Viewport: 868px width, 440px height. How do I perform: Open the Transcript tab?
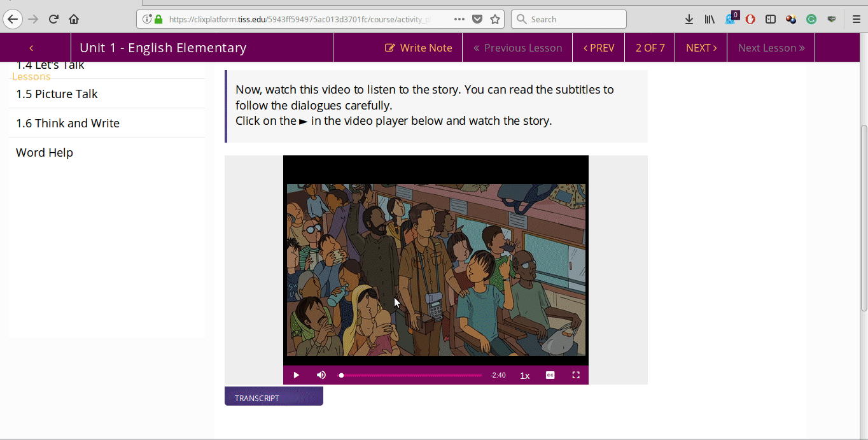pos(274,397)
